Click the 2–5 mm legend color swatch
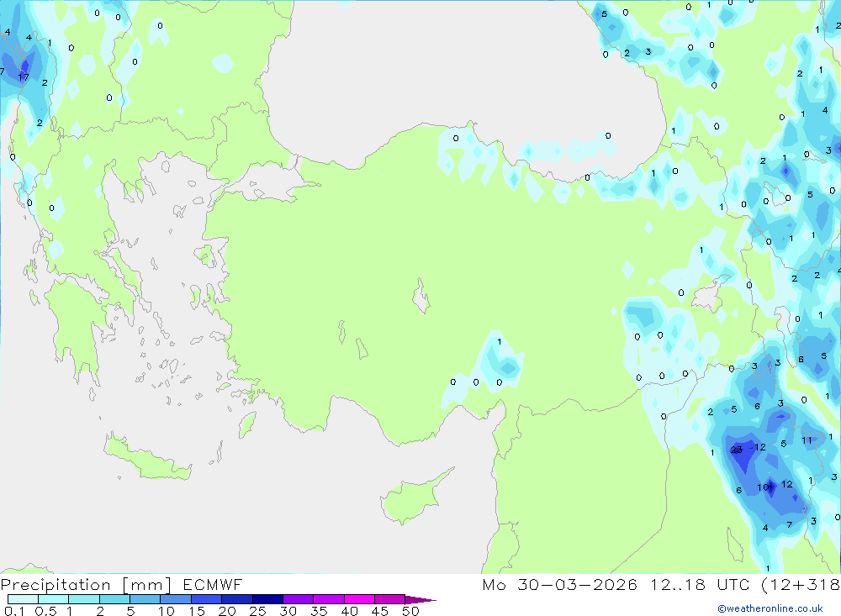The height and width of the screenshot is (616, 841). point(114,599)
